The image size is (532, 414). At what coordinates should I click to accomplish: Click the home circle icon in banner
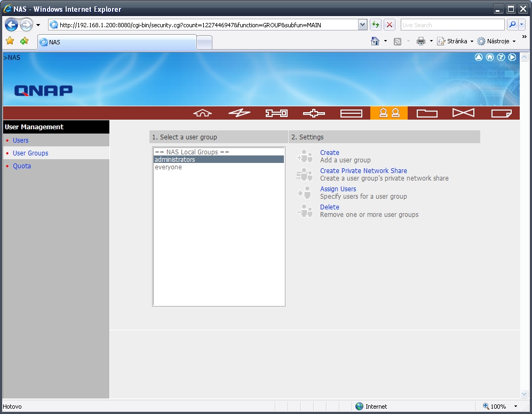click(x=490, y=57)
